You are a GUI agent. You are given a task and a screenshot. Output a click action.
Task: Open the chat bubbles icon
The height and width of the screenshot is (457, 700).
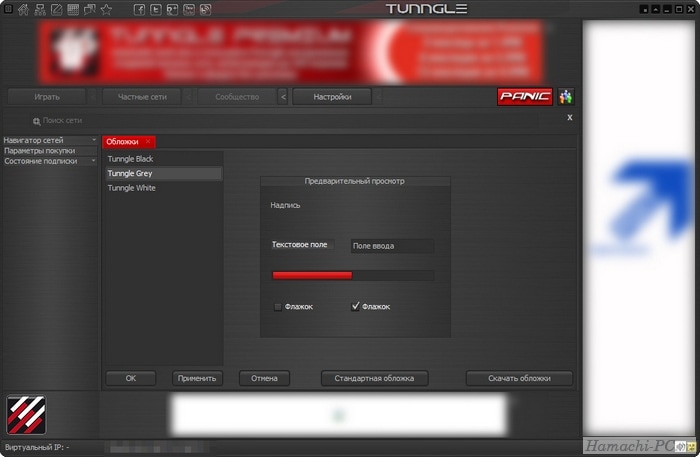90,9
